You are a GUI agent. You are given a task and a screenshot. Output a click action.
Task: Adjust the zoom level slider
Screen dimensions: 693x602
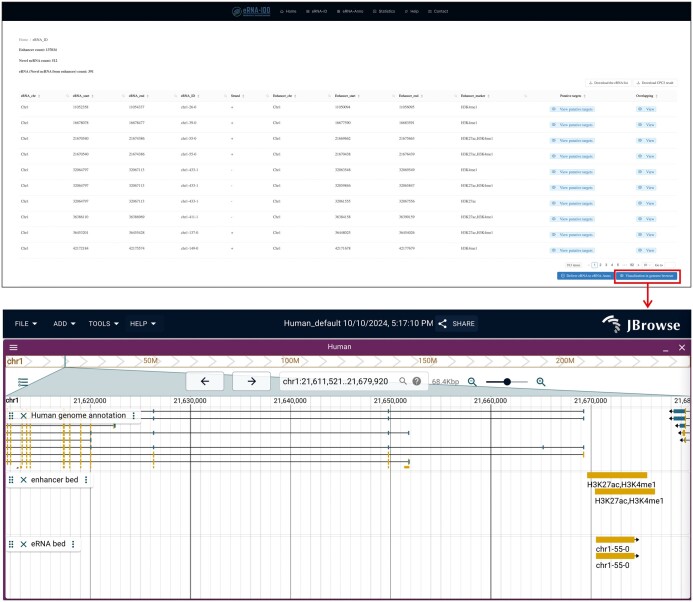507,381
